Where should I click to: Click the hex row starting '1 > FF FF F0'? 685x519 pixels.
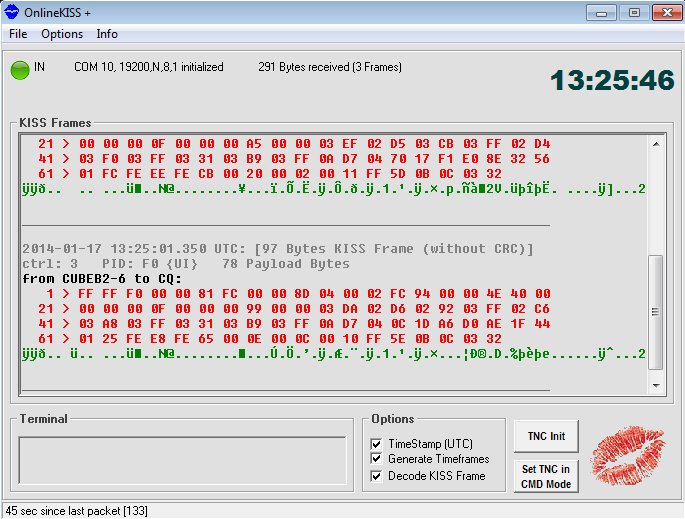pos(298,294)
